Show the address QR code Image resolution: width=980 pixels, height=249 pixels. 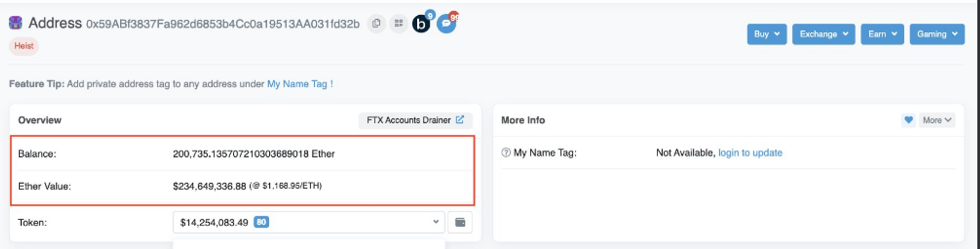(399, 23)
